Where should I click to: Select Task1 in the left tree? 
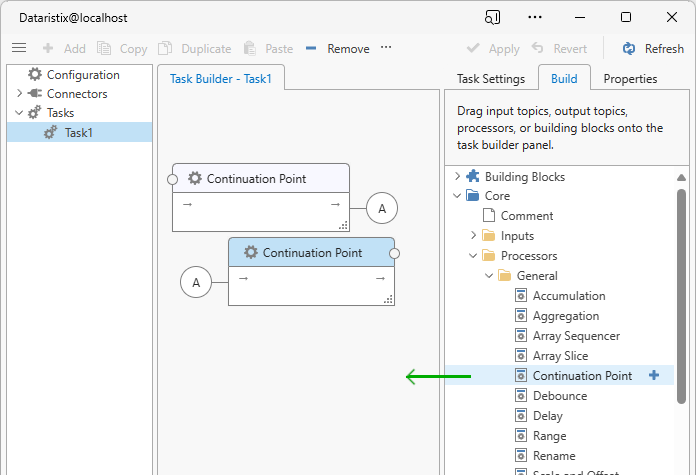click(78, 132)
